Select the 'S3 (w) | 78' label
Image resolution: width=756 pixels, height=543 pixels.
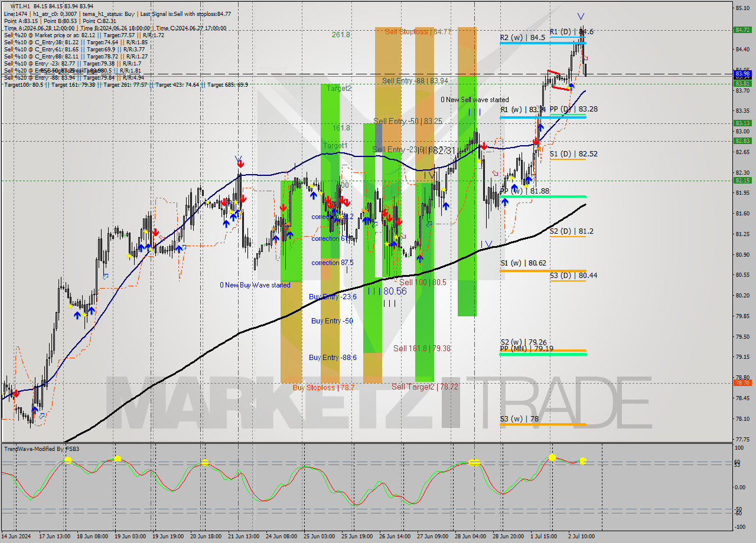pyautogui.click(x=519, y=418)
